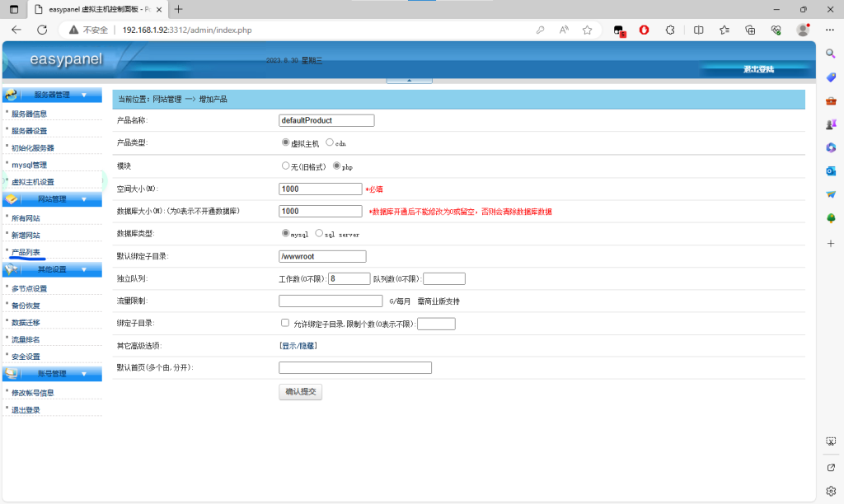Select the cdn product type radio button
The height and width of the screenshot is (504, 844).
tap(330, 142)
